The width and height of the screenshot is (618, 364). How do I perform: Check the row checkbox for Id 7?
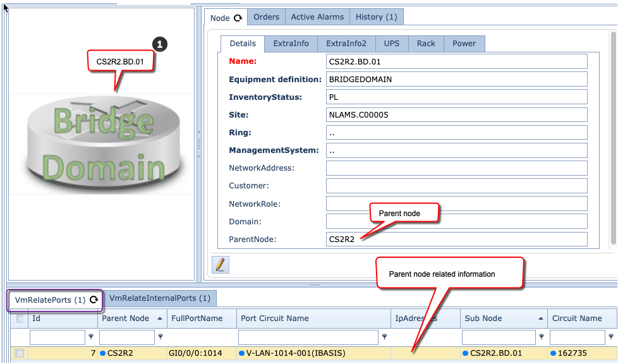point(20,354)
